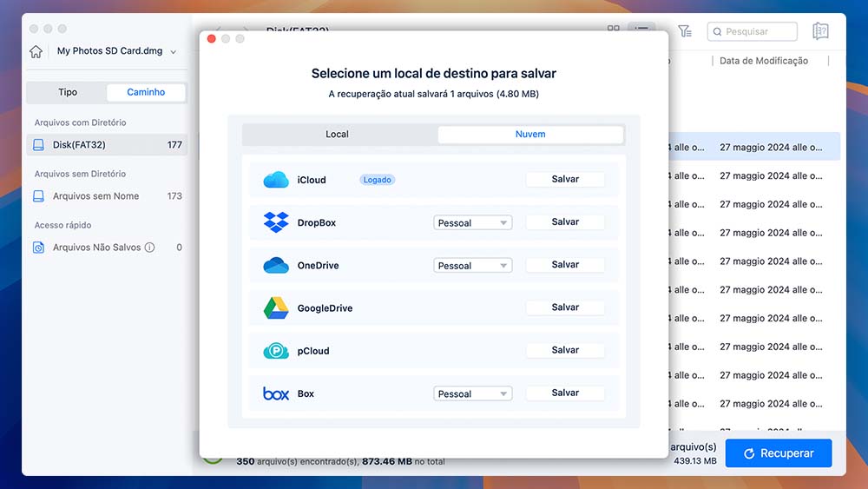This screenshot has width=868, height=489.
Task: Switch to the Nuvem tab
Action: (x=530, y=134)
